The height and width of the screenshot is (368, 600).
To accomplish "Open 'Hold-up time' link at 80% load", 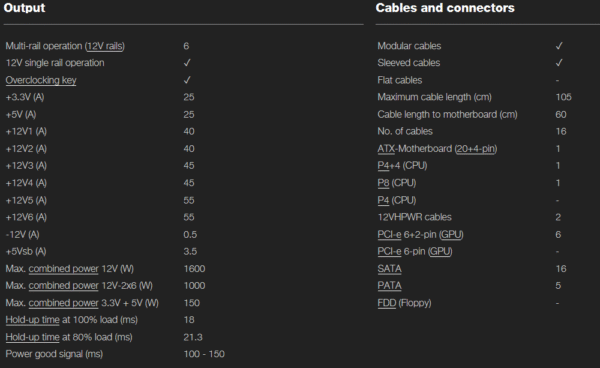I will click(x=33, y=337).
